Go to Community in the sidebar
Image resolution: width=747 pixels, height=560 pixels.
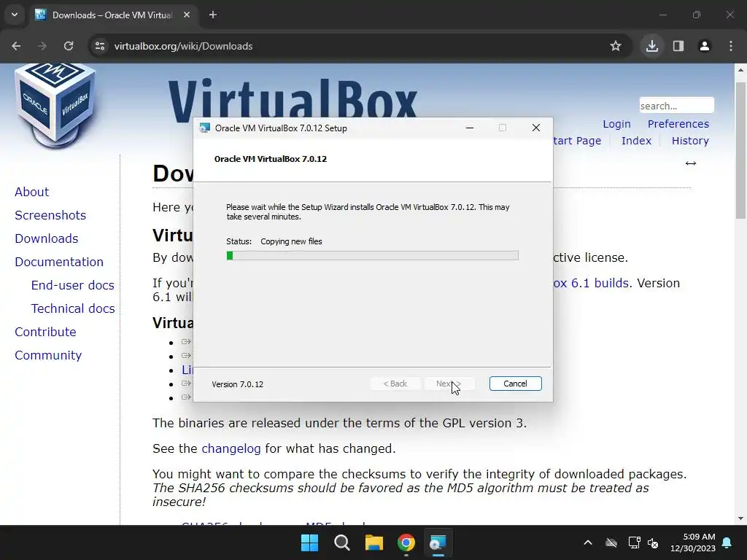tap(48, 355)
